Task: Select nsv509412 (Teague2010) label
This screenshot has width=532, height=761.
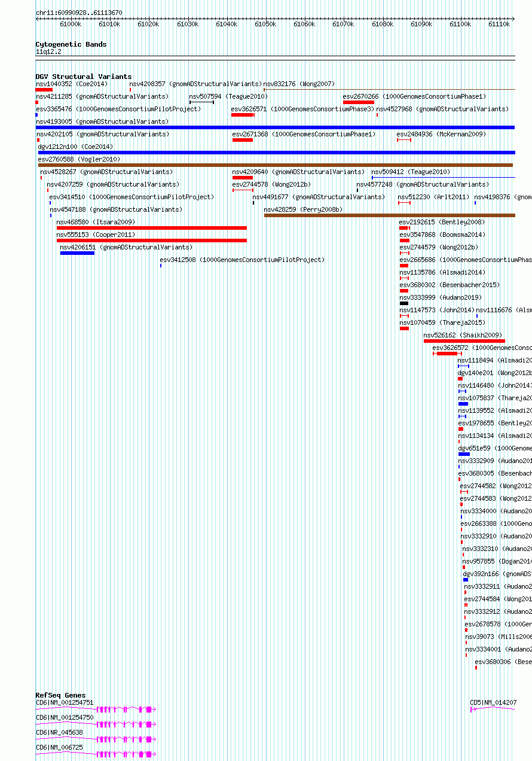Action: 411,172
